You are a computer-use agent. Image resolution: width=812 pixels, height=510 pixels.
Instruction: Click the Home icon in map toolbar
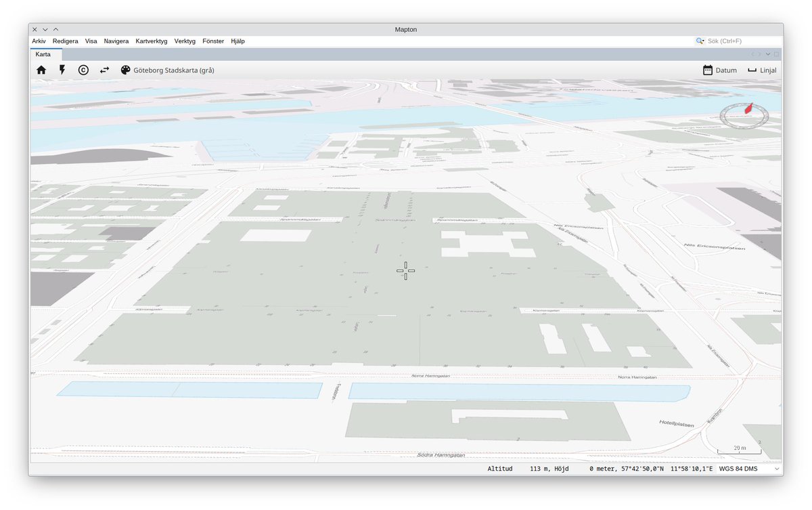coord(41,70)
